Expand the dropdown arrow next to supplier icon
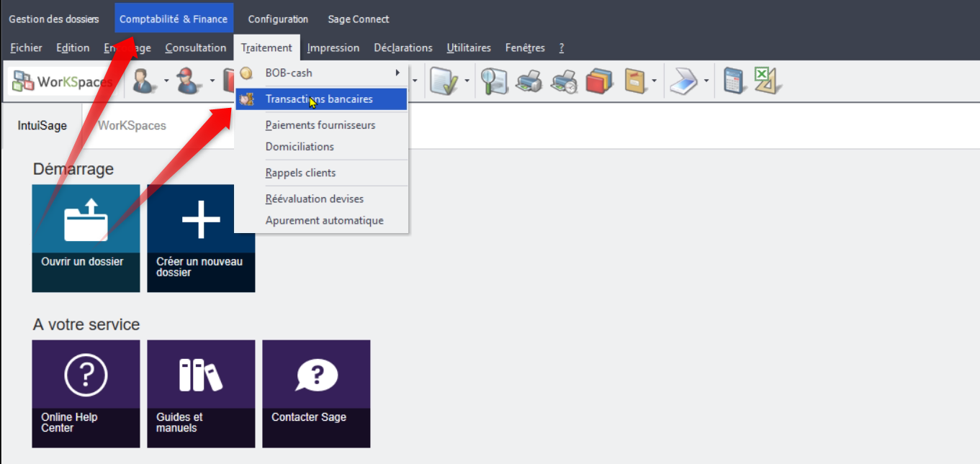The height and width of the screenshot is (464, 980). [212, 81]
